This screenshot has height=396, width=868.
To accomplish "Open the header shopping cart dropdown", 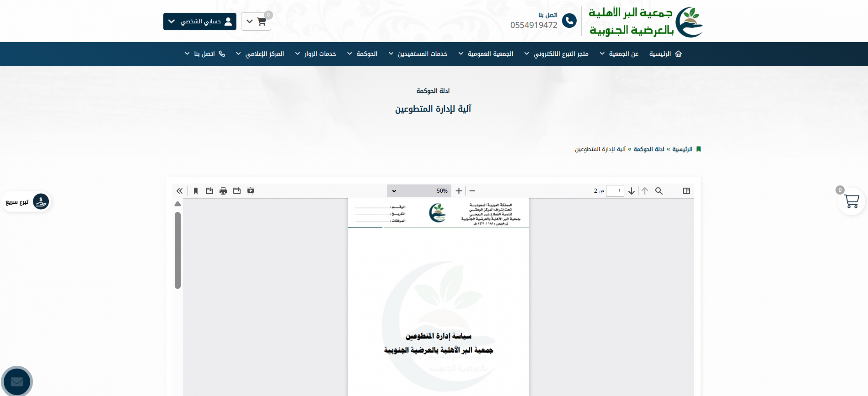I will [256, 21].
